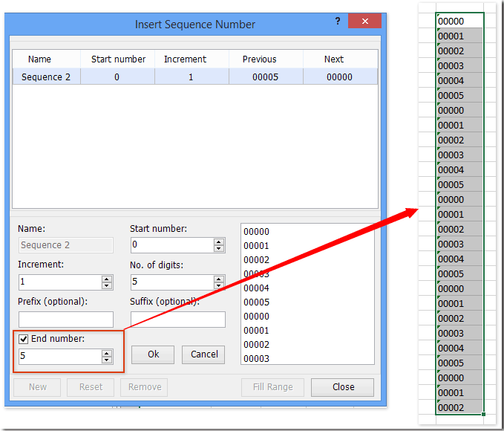
Task: Click the 00004 entry in preview list
Action: (x=256, y=288)
